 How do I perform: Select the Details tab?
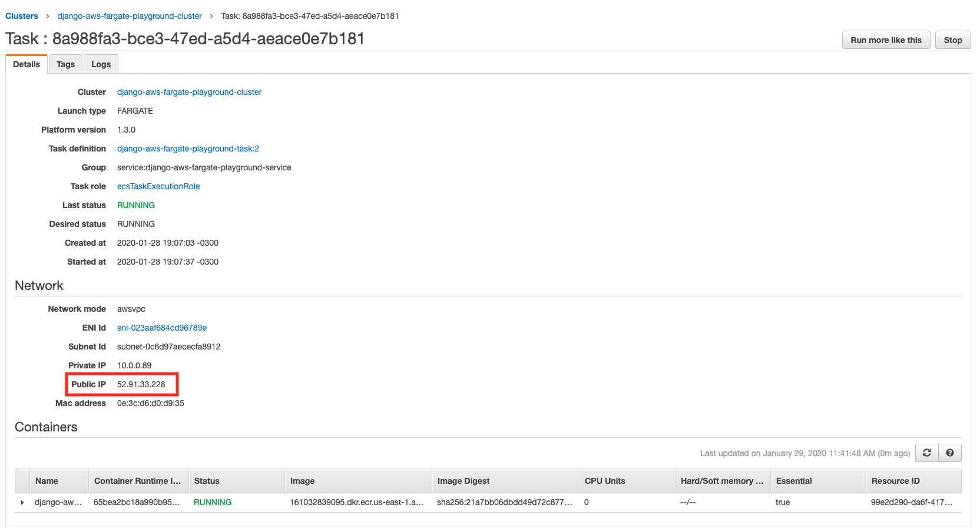[27, 64]
